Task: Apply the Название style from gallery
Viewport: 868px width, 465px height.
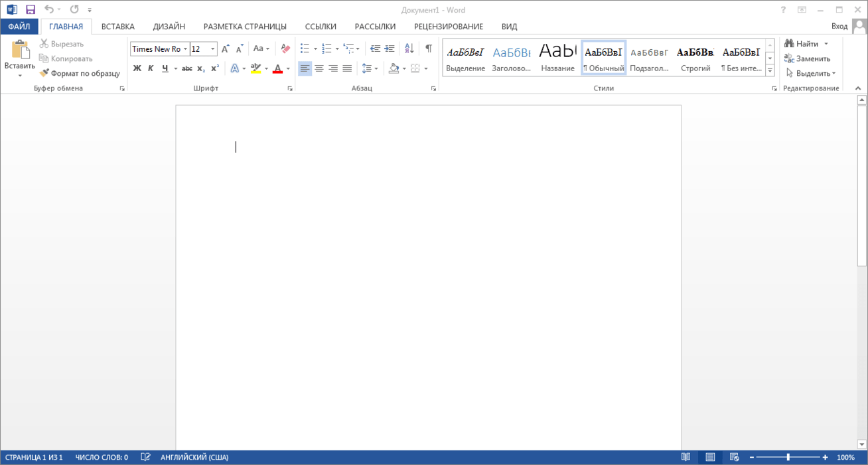Action: (557, 58)
